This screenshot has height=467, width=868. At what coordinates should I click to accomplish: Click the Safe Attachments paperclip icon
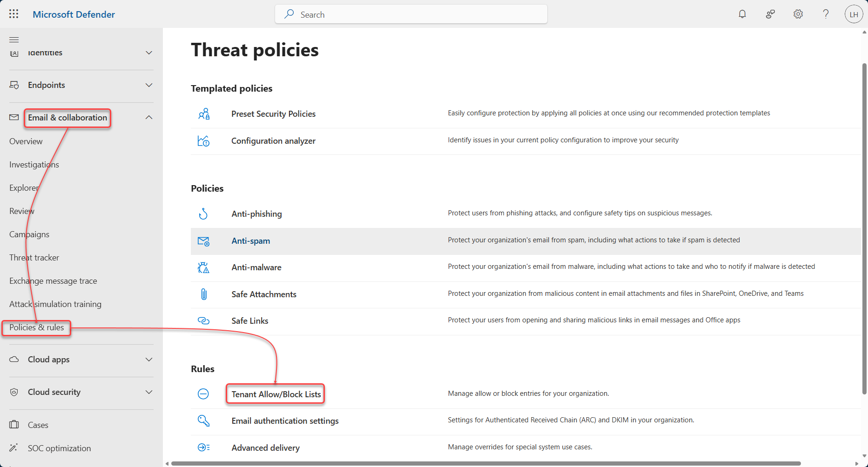(x=203, y=294)
